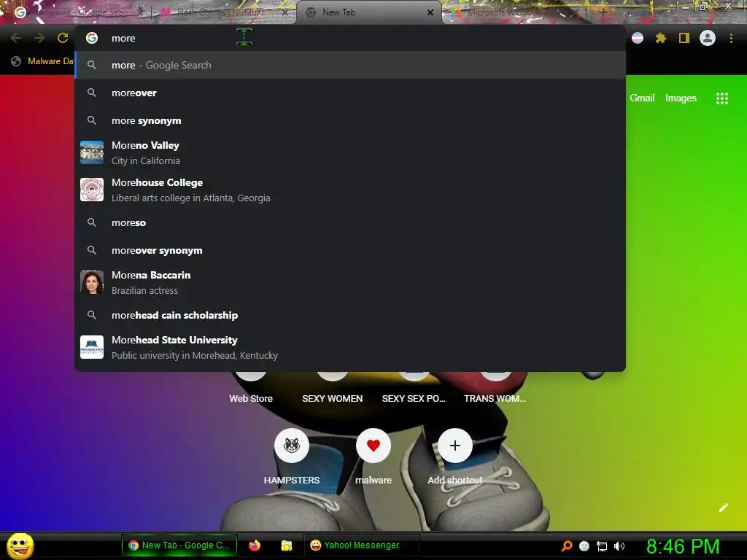
Task: Click the Morehouse College seal thumbnail
Action: click(x=92, y=190)
